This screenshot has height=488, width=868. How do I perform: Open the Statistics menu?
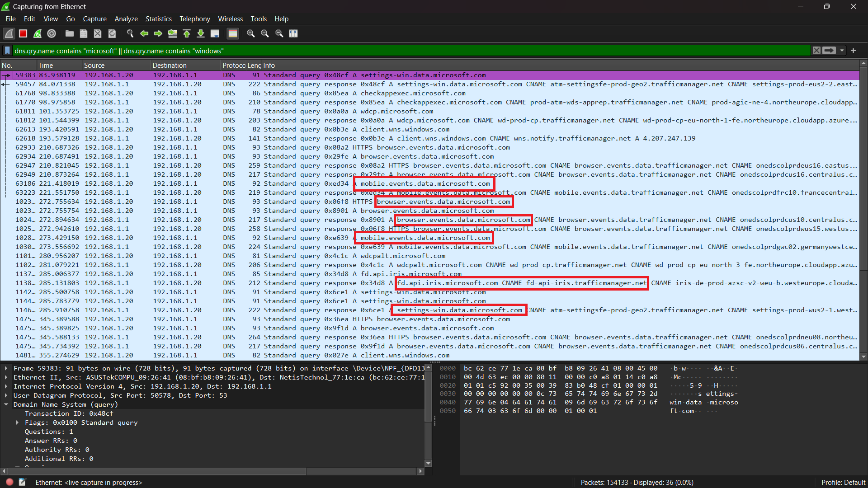158,19
